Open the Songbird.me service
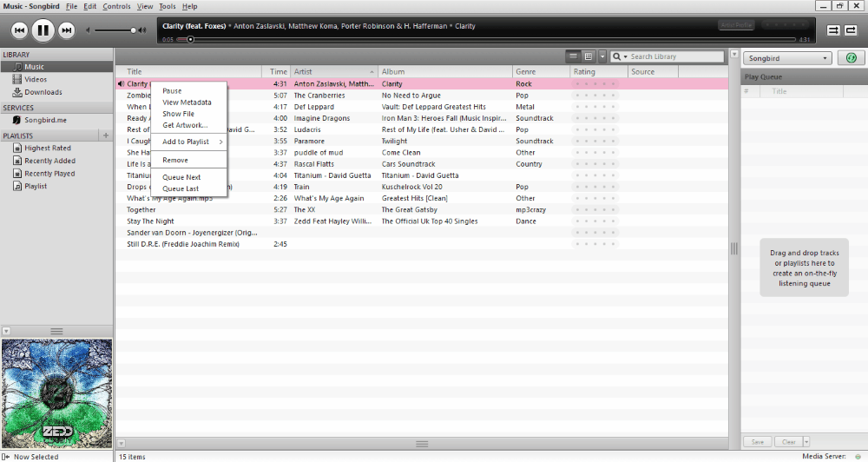 point(56,120)
